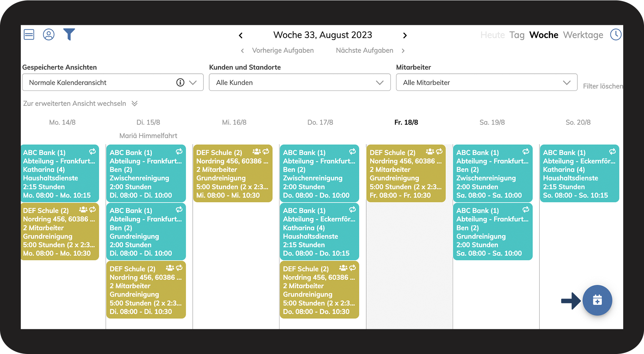Viewport: 644px width, 354px height.
Task: Open Tuesday ABC Bank Zwischenreinigung appointment
Action: click(x=146, y=174)
